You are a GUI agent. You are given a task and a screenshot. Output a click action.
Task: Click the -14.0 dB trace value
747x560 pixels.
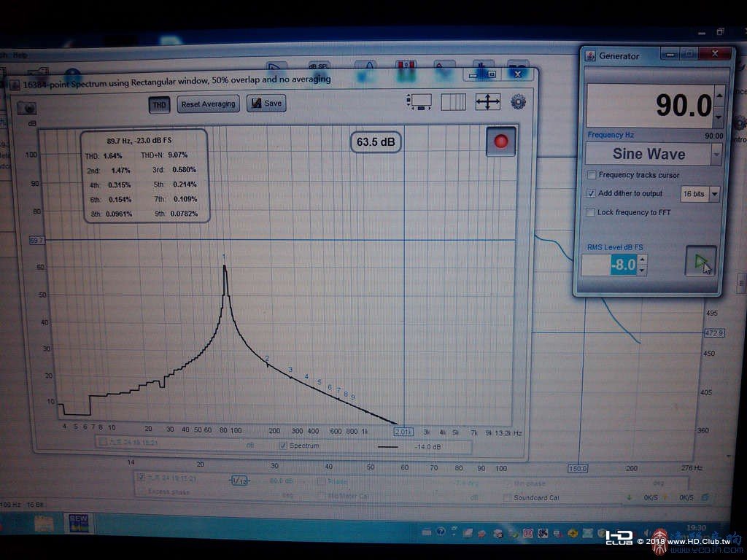[x=427, y=447]
